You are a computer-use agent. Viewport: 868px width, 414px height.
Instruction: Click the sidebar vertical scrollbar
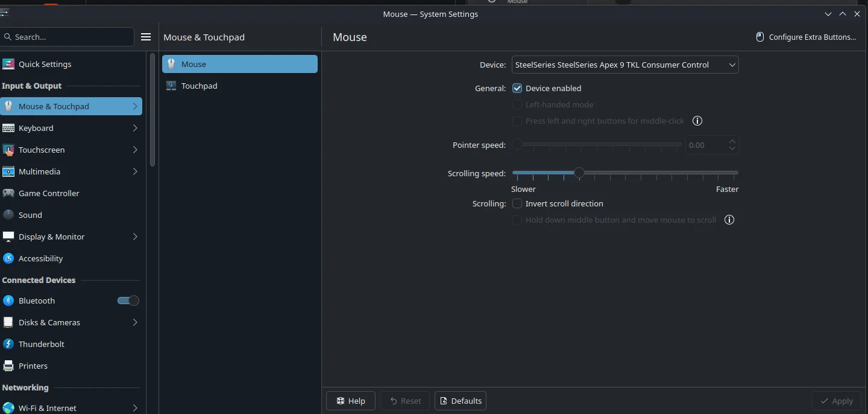tap(153, 110)
